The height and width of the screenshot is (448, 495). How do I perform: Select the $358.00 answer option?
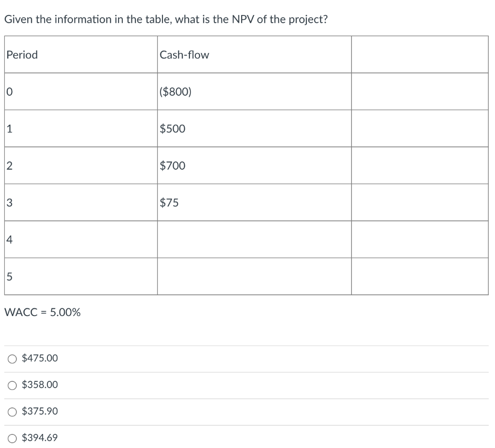point(11,385)
